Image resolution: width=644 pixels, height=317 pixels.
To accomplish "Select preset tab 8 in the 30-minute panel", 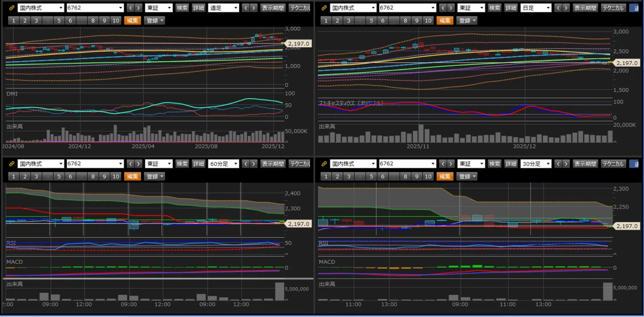I will click(405, 176).
